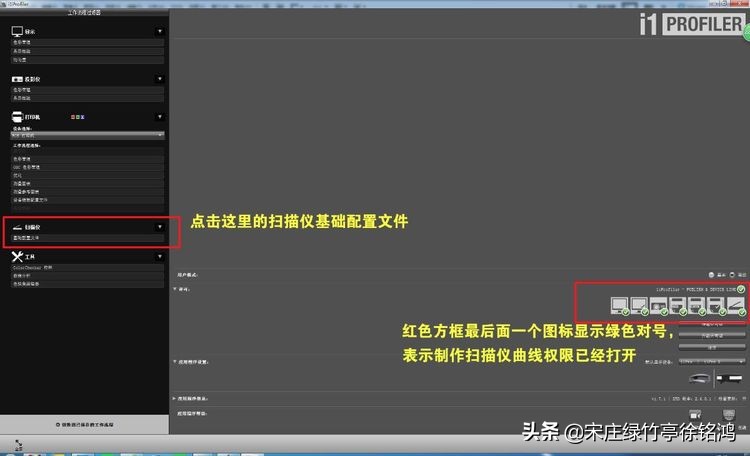Open the printer device selection dropdown
The width and height of the screenshot is (750, 456).
(x=88, y=135)
